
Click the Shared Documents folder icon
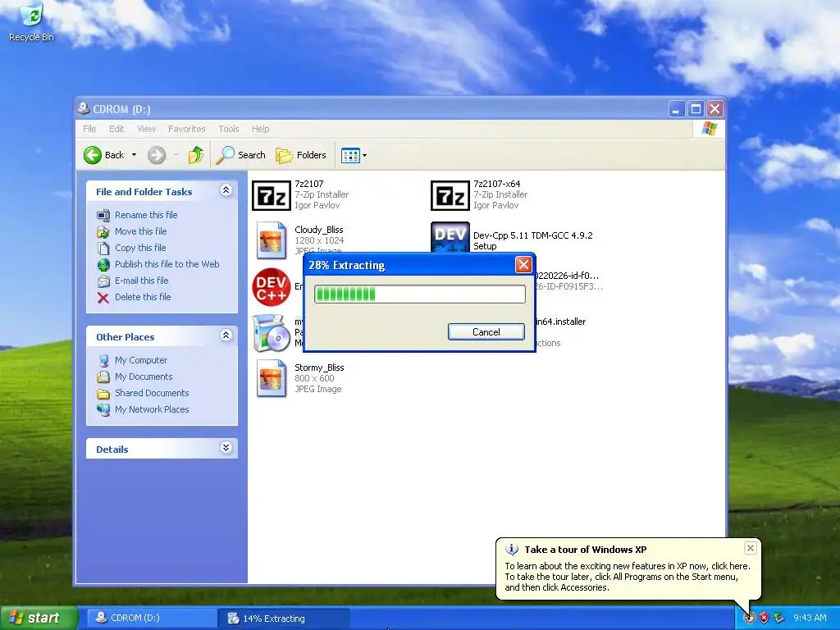103,394
